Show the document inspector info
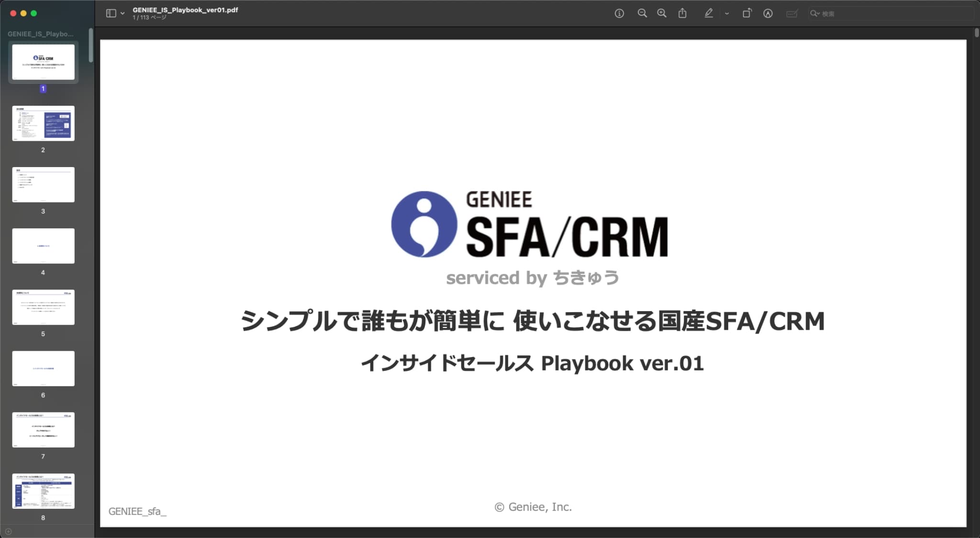This screenshot has width=980, height=538. 619,13
